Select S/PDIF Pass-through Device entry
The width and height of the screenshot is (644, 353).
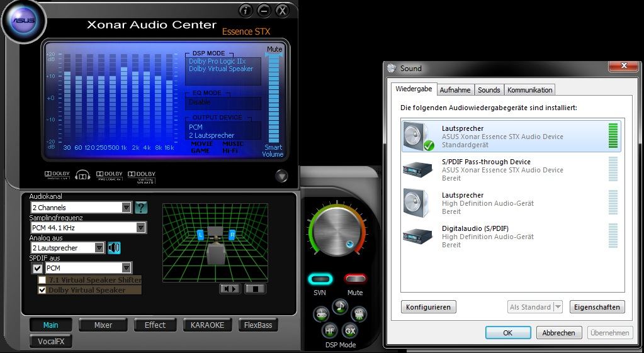coord(511,169)
